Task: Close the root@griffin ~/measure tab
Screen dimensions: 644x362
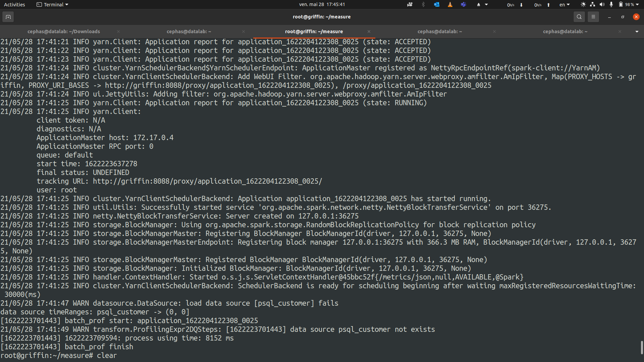Action: point(369,32)
